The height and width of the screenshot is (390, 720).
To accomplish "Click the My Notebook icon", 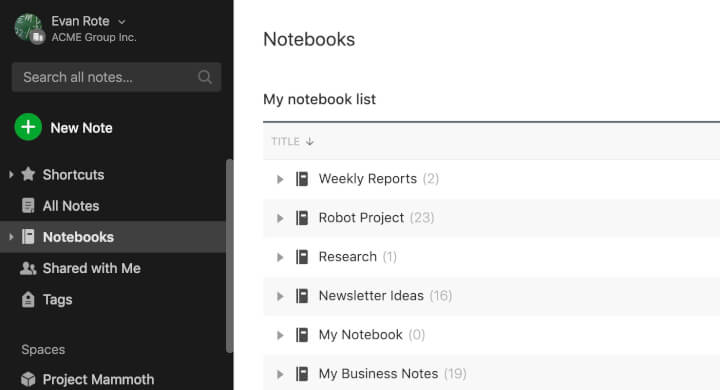I will pyautogui.click(x=302, y=335).
